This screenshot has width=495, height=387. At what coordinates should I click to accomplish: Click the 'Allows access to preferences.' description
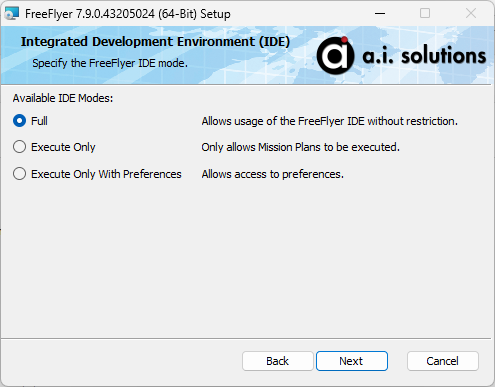coord(273,174)
